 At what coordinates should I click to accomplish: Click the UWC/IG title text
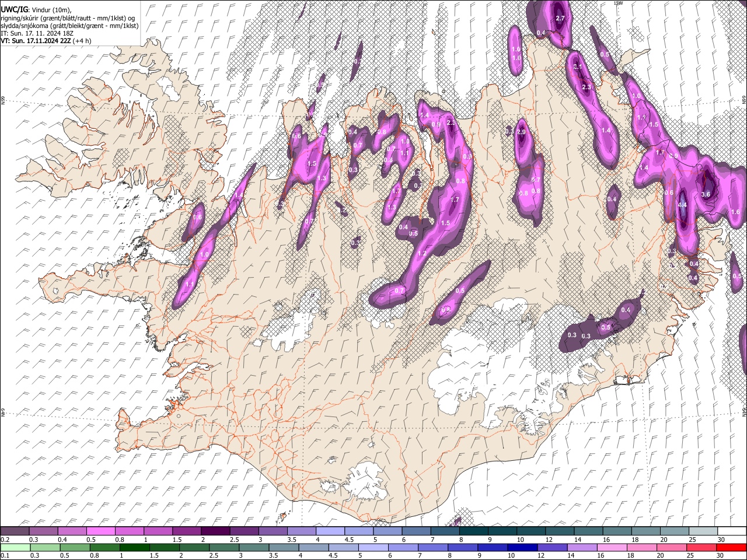pos(13,9)
